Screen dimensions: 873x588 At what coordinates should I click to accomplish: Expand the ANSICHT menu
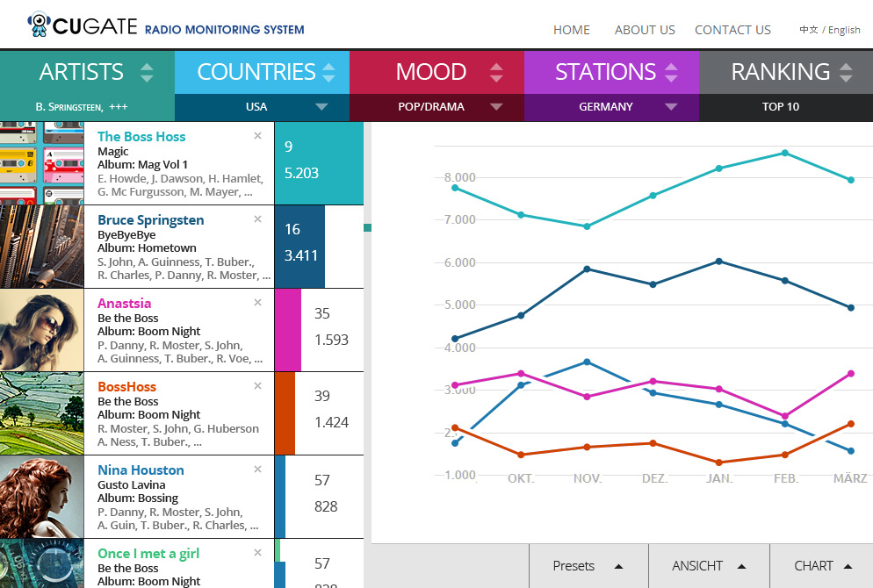coord(709,566)
